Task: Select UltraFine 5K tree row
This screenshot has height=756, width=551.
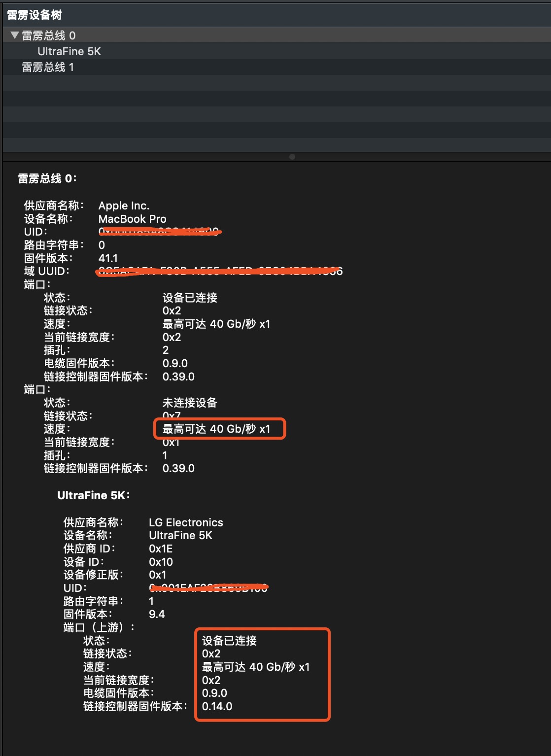Action: [276, 51]
